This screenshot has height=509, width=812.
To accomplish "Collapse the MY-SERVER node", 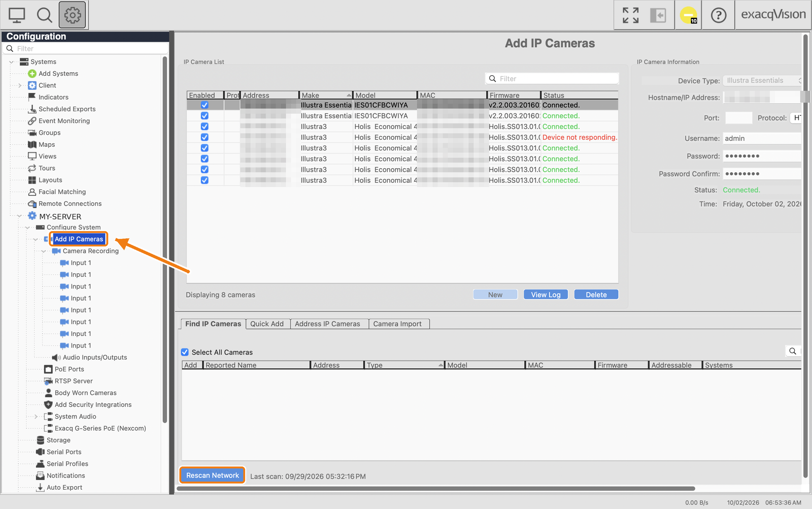I will tap(19, 216).
